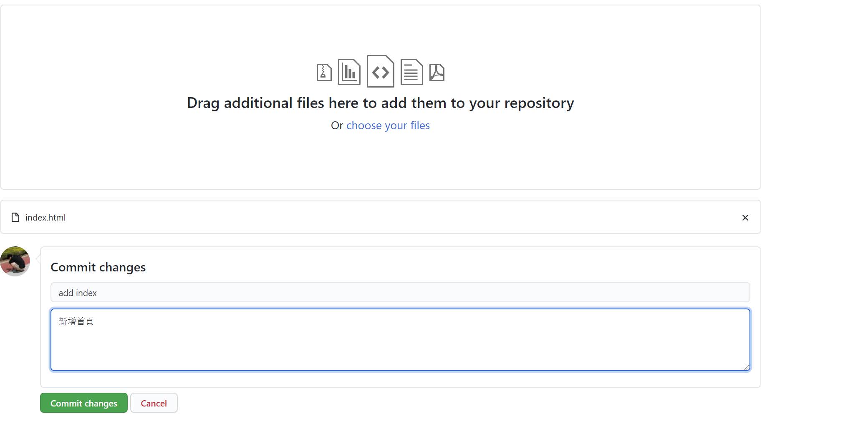Click the 'Drag additional files here' heading
Image resolution: width=868 pixels, height=424 pixels.
(381, 103)
